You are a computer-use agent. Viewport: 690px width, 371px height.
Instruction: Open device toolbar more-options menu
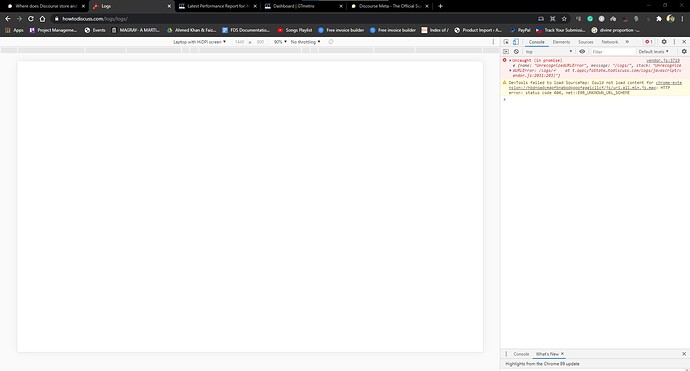[x=493, y=42]
